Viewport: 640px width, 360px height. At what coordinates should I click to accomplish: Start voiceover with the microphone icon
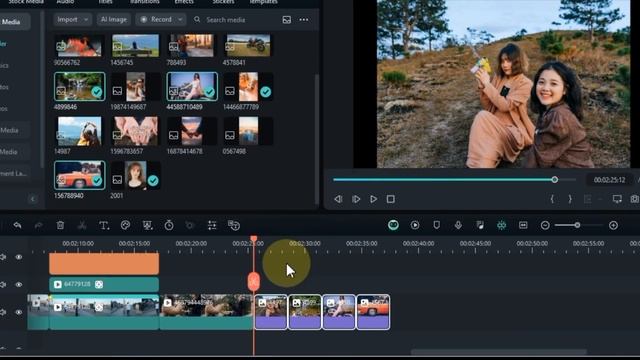[x=458, y=225]
